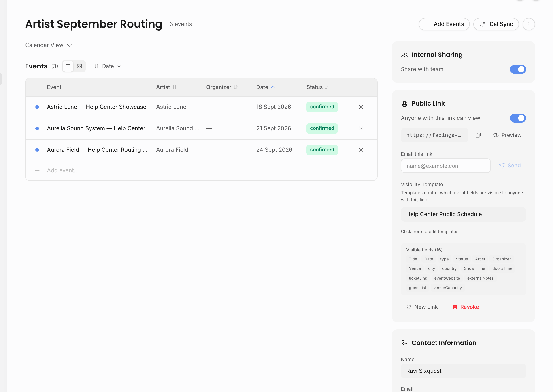This screenshot has height=392, width=553.
Task: Click the Event column header
Action: [x=54, y=87]
